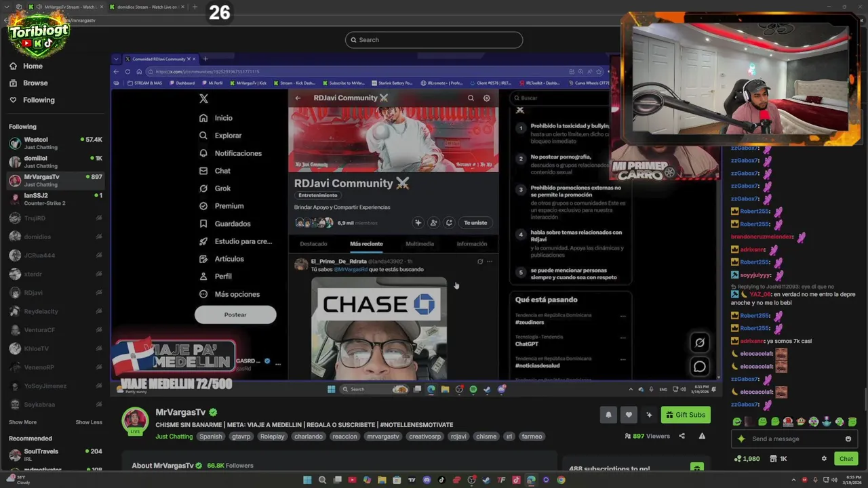Open the Información tab in RDJavi Community
This screenshot has width=868, height=488.
pos(472,244)
